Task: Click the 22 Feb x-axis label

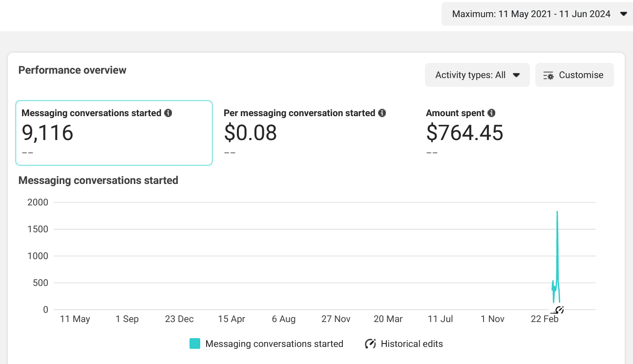Action: tap(545, 319)
